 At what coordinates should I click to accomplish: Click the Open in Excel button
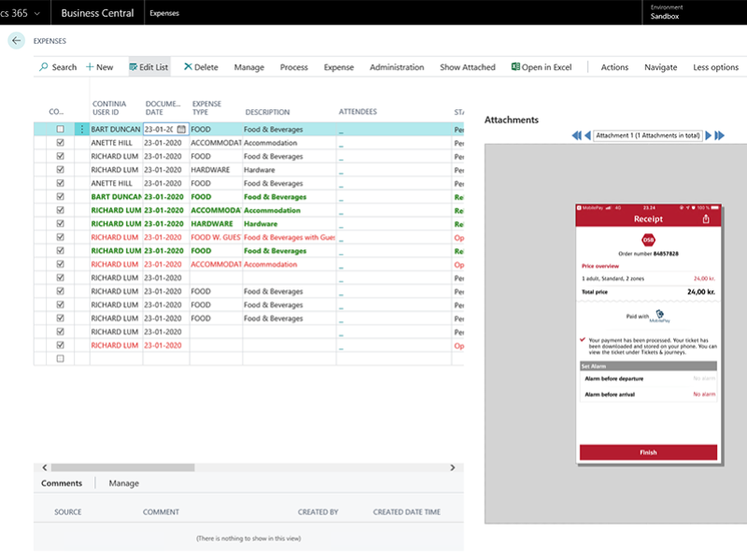coord(542,67)
